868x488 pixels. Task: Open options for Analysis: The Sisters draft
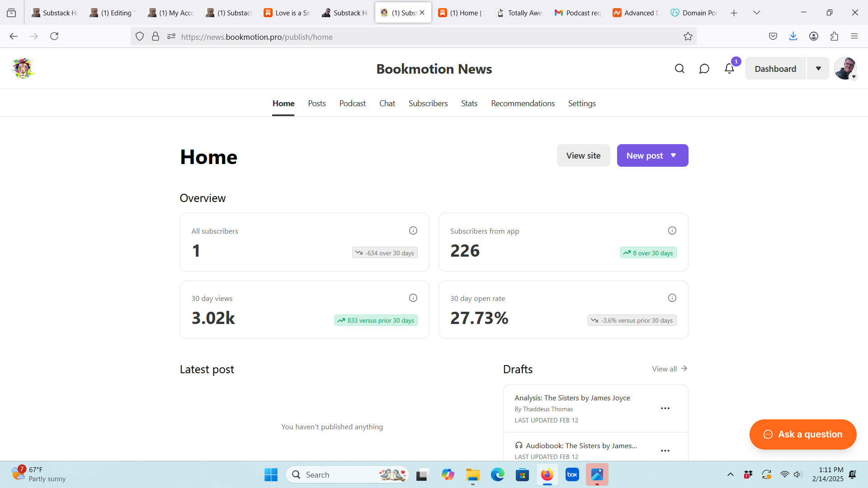pos(665,408)
